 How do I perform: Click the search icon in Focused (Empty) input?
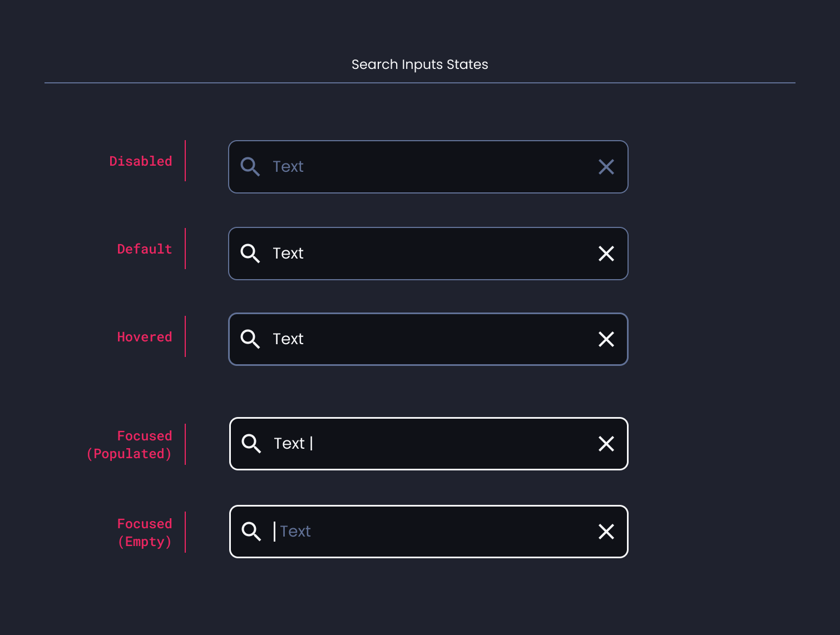point(251,532)
